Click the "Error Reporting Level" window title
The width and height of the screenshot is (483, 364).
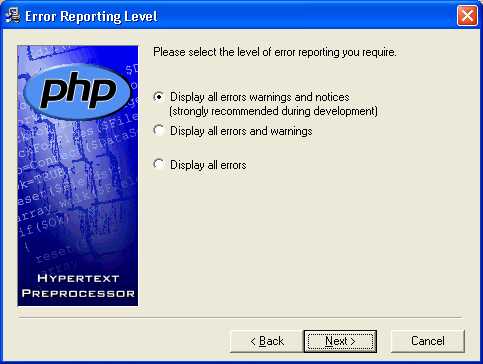point(91,17)
